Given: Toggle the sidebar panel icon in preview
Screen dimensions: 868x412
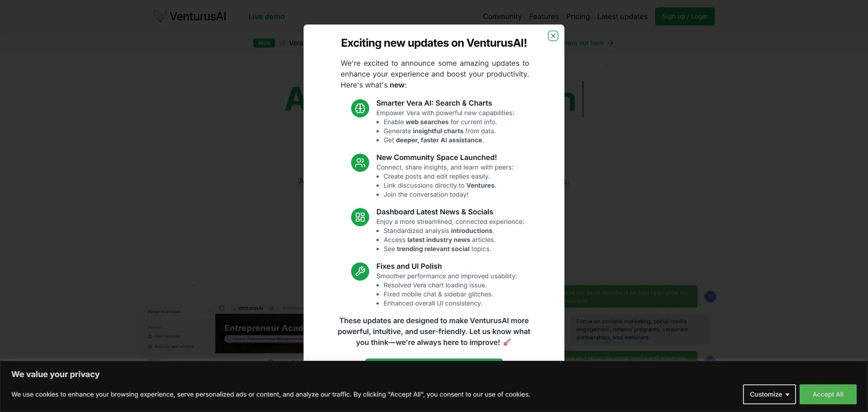Looking at the screenshot, I should click(x=222, y=308).
